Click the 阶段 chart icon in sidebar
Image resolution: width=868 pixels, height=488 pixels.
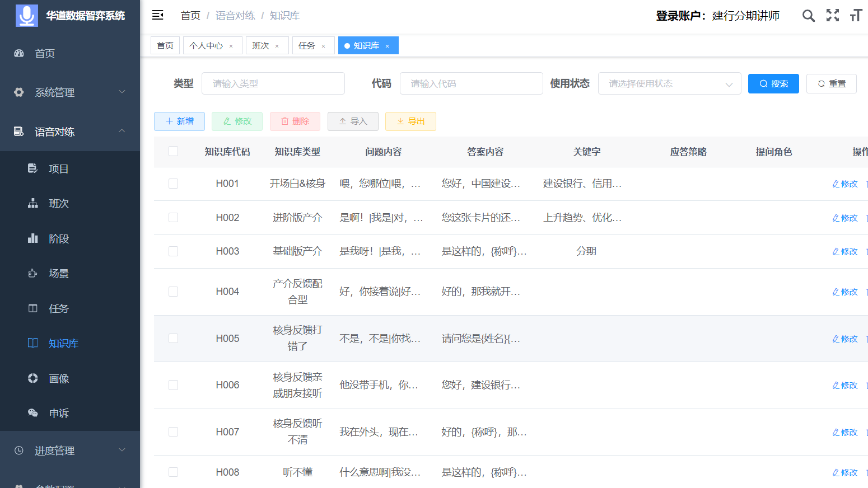click(x=33, y=238)
